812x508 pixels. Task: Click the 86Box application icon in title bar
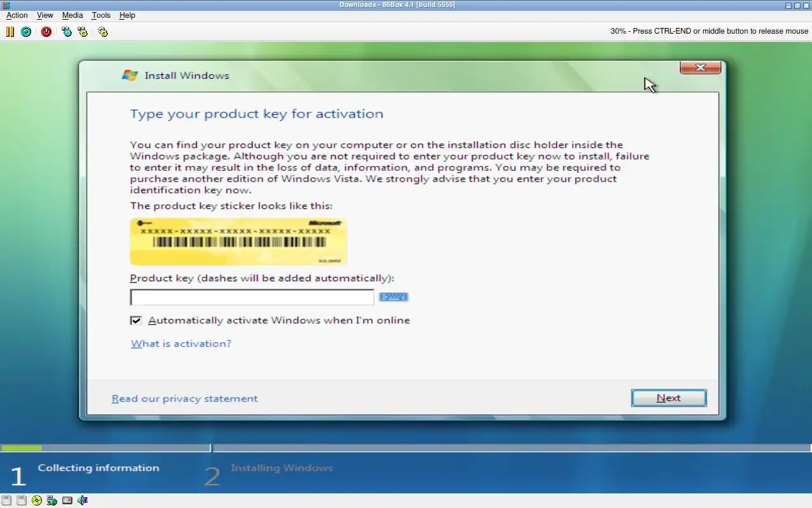[x=6, y=4]
